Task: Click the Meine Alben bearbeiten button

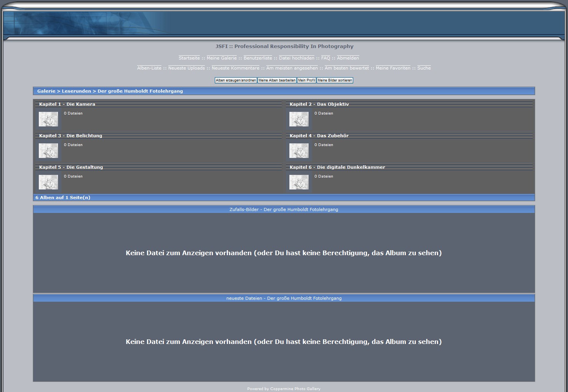Action: tap(277, 80)
